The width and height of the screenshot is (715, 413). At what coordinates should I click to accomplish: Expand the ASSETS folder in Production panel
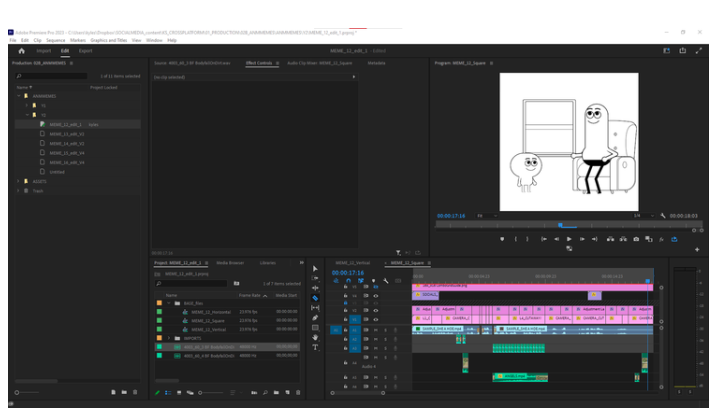[19, 181]
